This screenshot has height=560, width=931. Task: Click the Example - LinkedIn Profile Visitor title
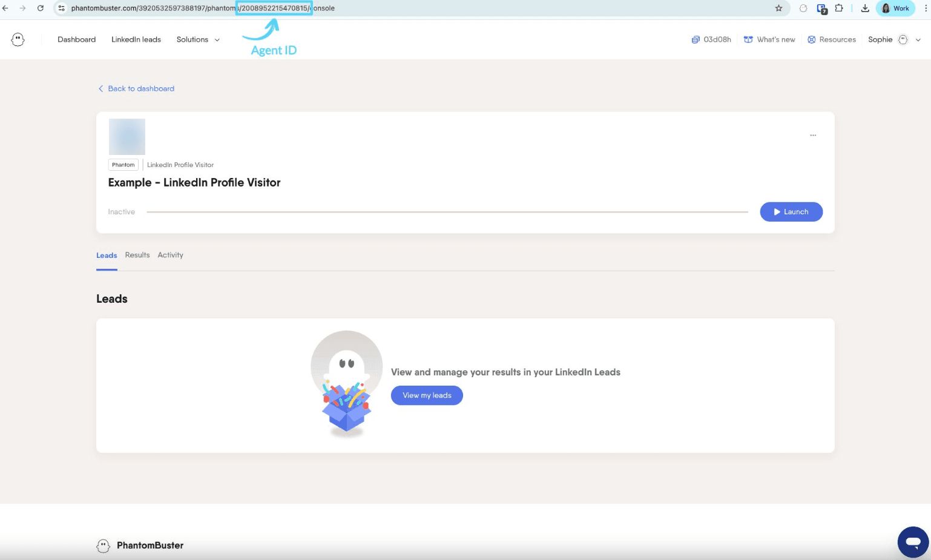[194, 182]
